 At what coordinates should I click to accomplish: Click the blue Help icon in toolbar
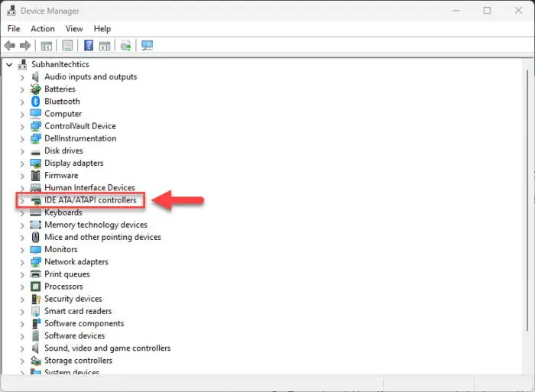click(88, 46)
